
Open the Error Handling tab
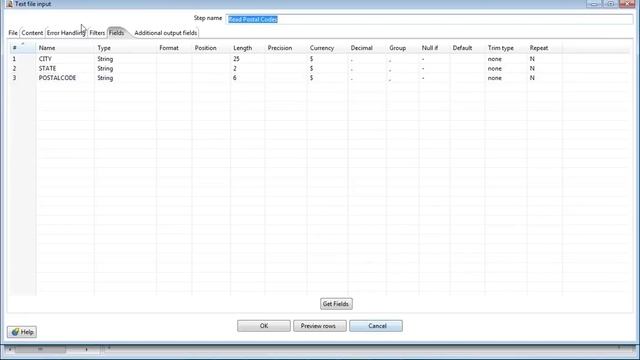click(66, 33)
